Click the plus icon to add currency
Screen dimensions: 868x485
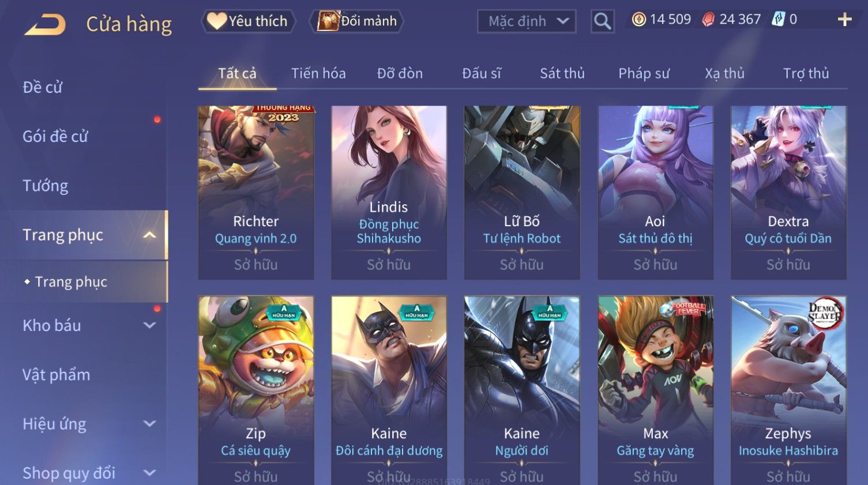tap(844, 20)
